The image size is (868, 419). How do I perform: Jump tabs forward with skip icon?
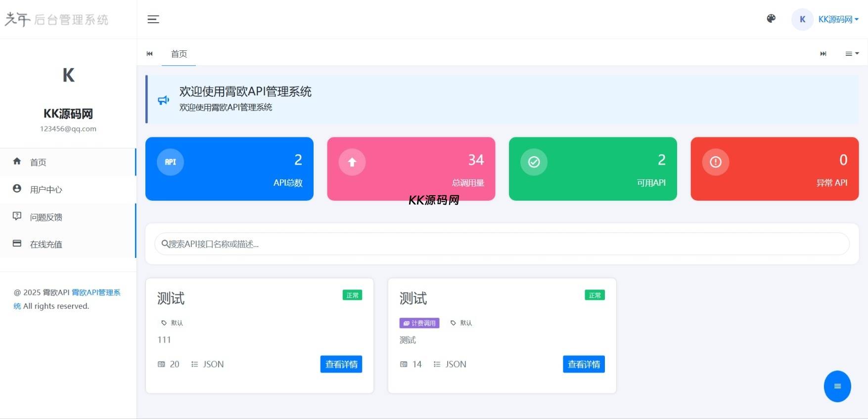click(823, 53)
